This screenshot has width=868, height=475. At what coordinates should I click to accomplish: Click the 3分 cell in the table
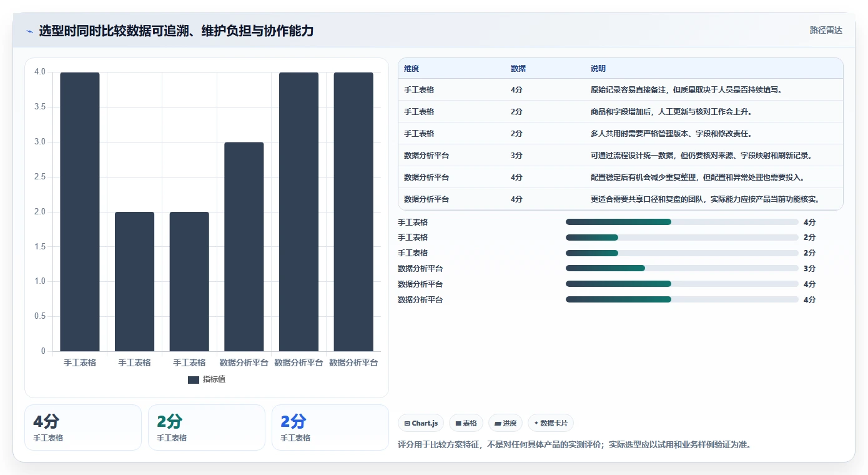click(x=516, y=156)
